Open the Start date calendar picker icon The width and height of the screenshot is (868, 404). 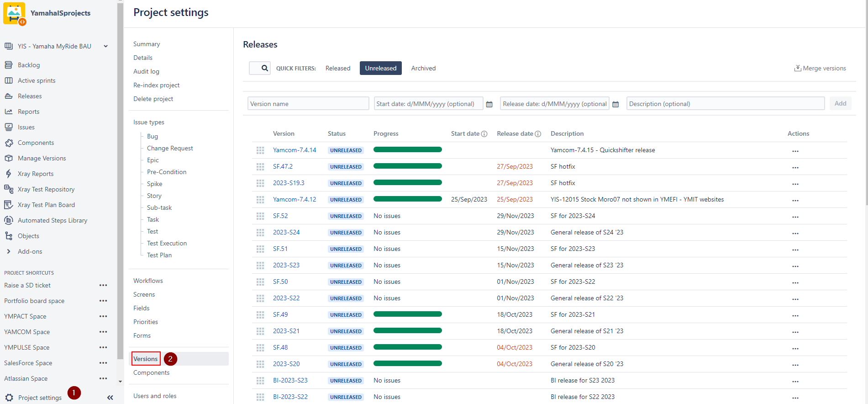pos(489,104)
